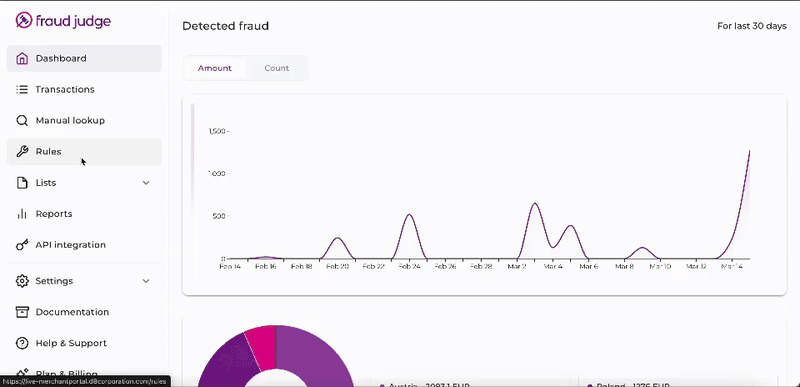Click the 'Detected fraud' heading
Viewport: 800px width, 387px height.
226,26
